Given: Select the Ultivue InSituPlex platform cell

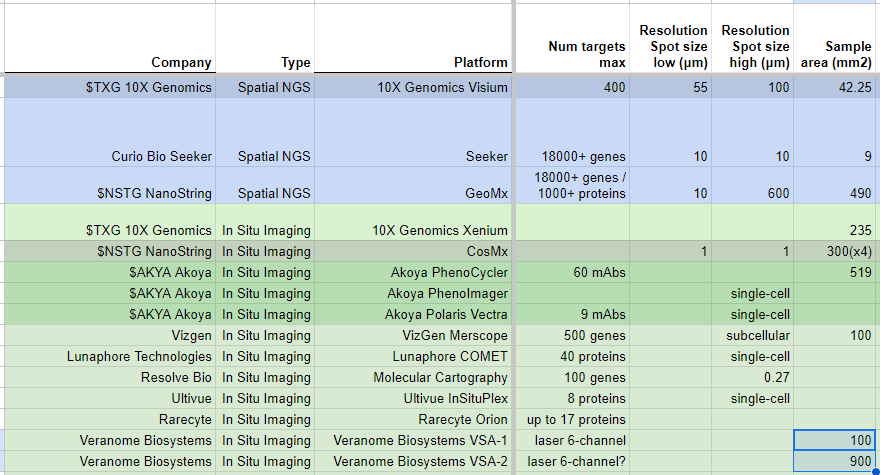Looking at the screenshot, I should point(413,398).
